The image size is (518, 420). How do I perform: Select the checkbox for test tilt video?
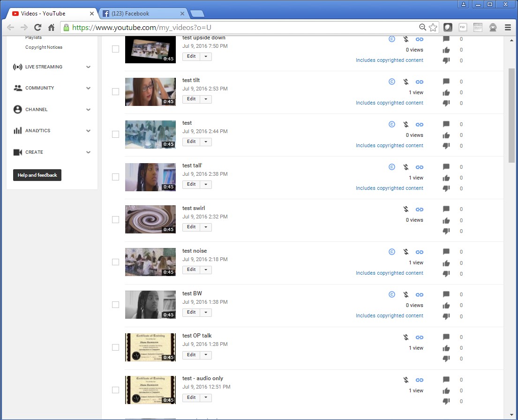coord(115,92)
